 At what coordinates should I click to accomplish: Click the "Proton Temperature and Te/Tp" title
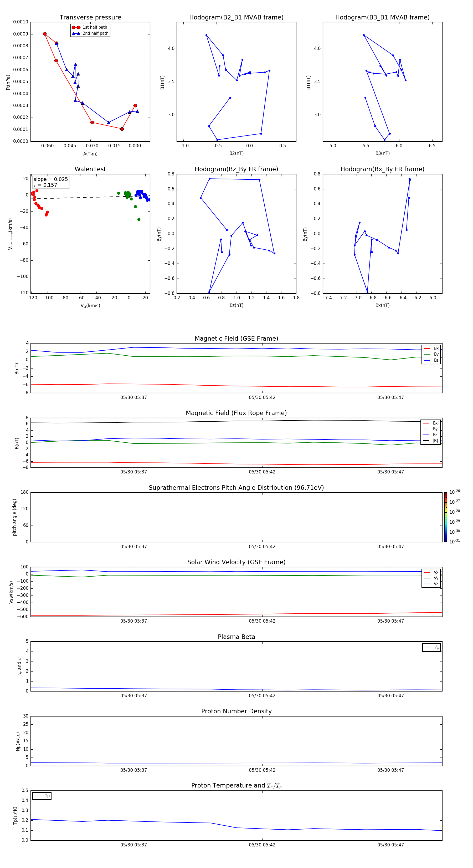[x=236, y=786]
